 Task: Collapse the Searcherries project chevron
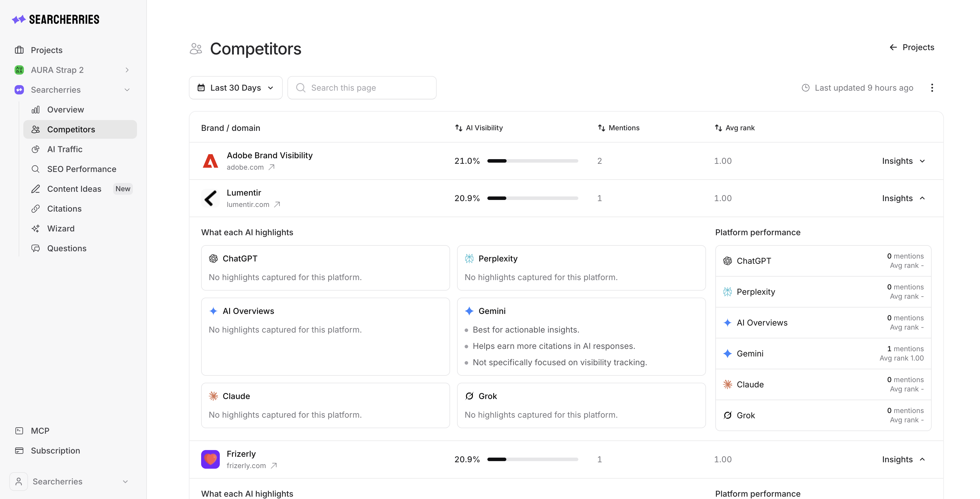point(127,90)
